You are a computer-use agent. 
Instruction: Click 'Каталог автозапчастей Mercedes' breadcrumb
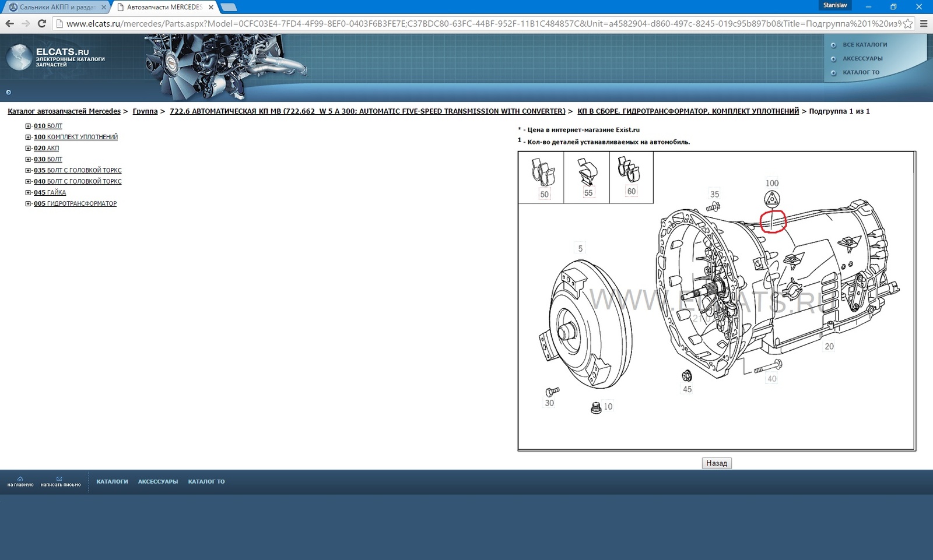(64, 111)
